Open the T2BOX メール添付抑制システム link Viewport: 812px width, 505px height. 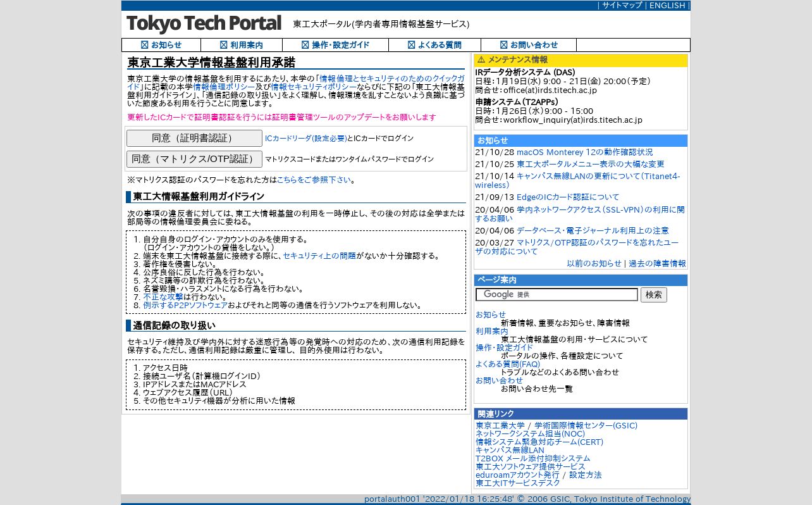tap(532, 459)
